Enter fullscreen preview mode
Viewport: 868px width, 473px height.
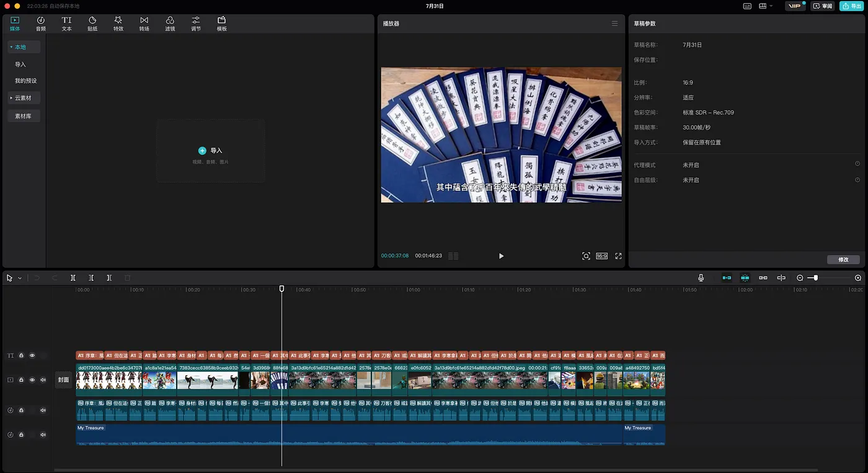(x=618, y=256)
